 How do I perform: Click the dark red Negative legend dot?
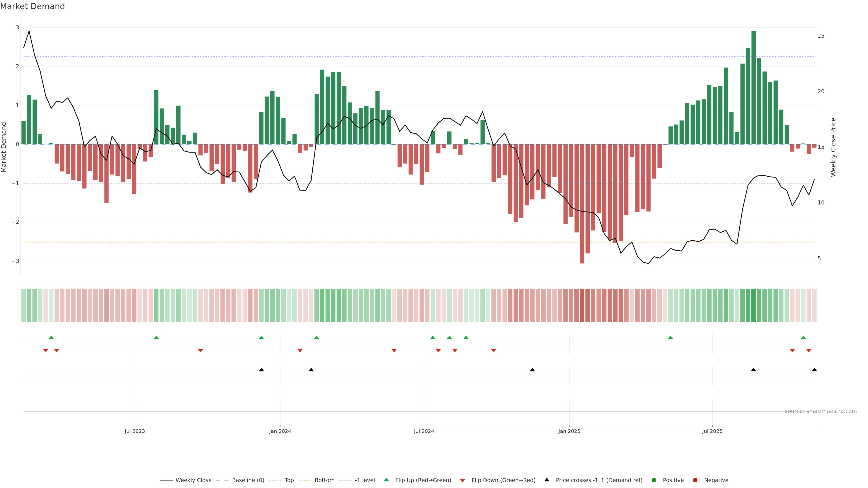click(x=695, y=480)
